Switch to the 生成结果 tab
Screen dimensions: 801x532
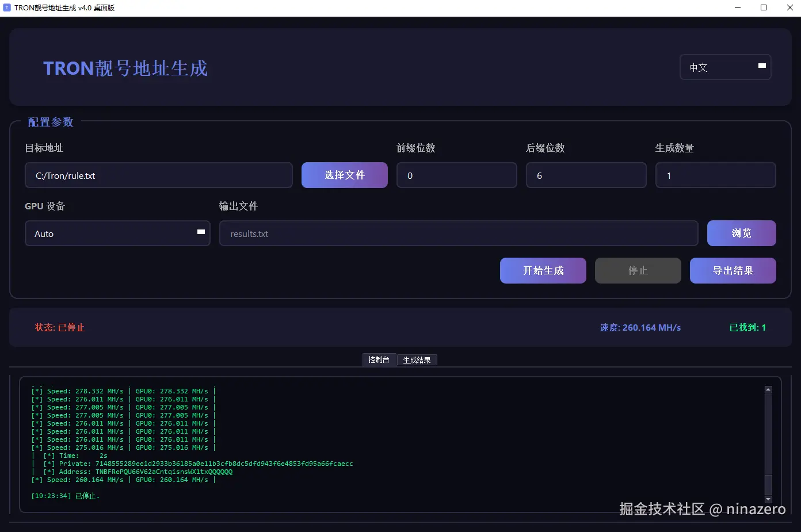pos(417,361)
